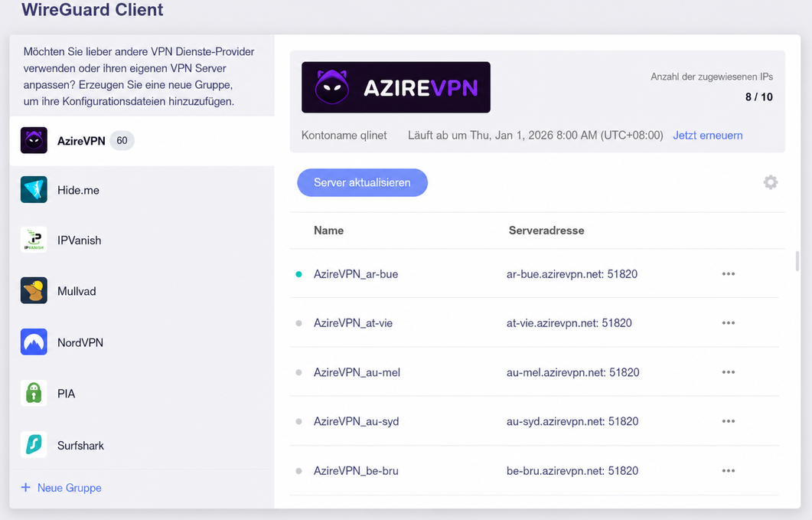Click grey status dot of AzireVPN_at-vie
The image size is (812, 520).
pos(298,323)
